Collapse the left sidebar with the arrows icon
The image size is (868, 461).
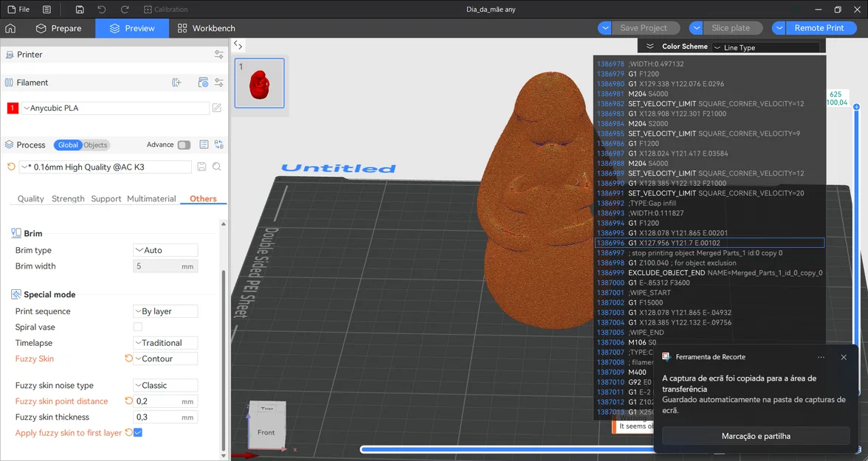pos(238,45)
